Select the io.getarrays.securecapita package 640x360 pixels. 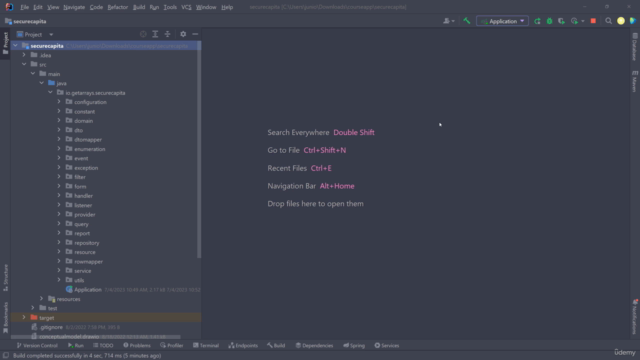95,93
